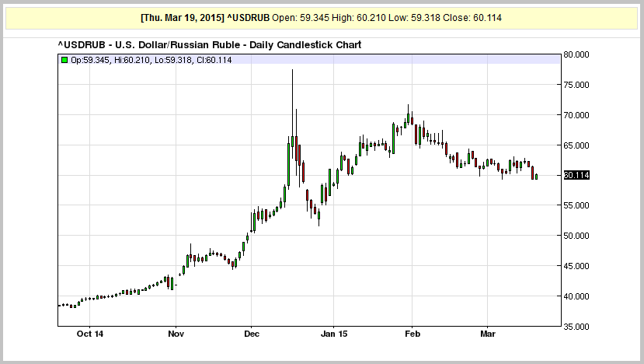Click the 'Mar' x-axis label
644x364 pixels.
click(x=488, y=334)
